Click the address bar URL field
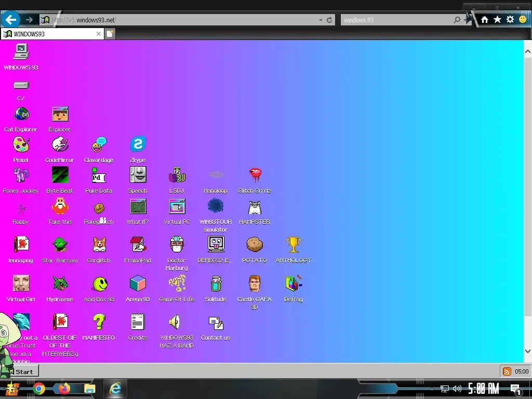 pos(179,20)
